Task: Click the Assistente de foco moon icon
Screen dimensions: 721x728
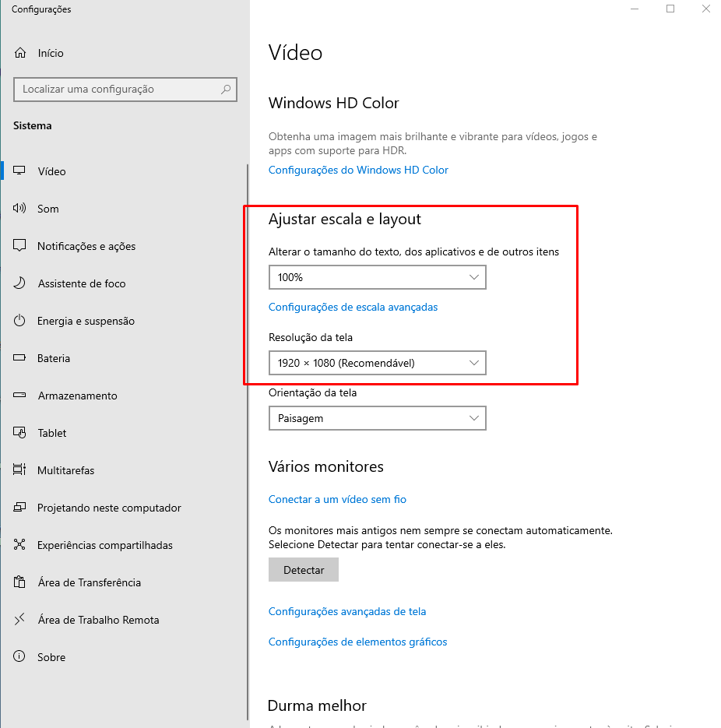Action: point(20,283)
